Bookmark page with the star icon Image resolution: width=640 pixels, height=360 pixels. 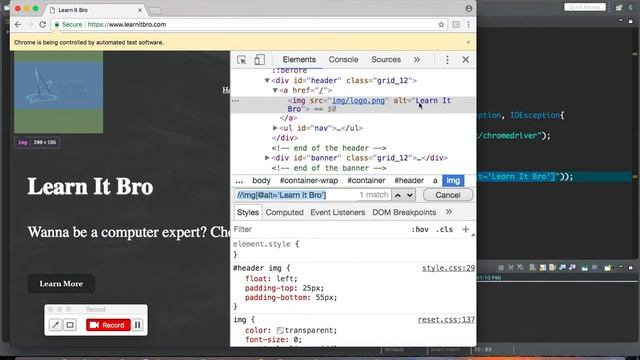pyautogui.click(x=441, y=24)
